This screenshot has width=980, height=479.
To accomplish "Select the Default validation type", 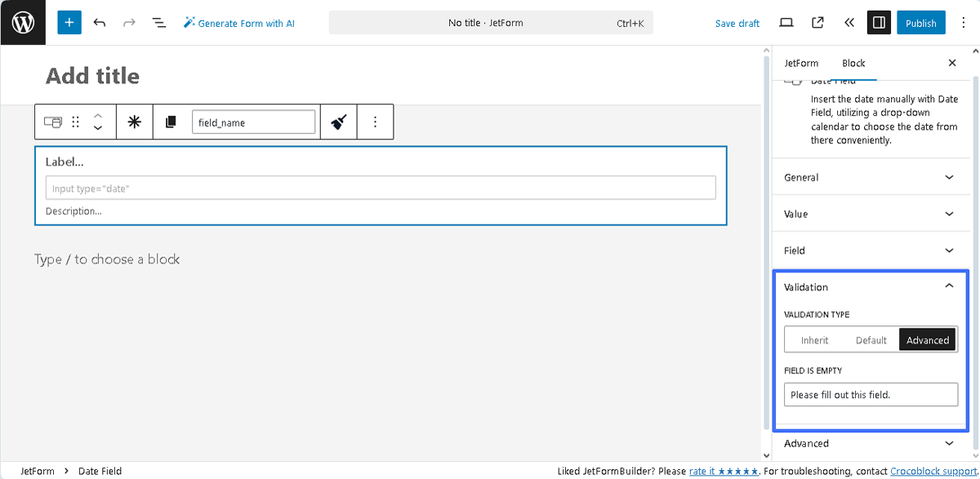I will click(871, 339).
